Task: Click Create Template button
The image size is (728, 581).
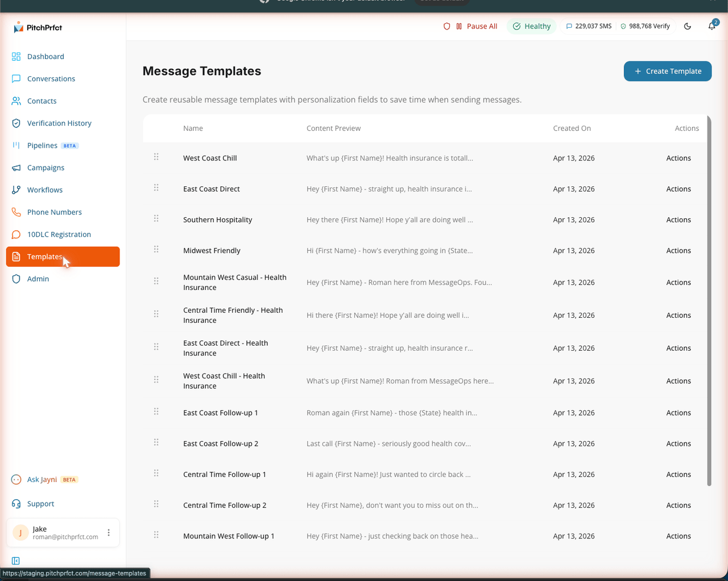Action: click(x=668, y=71)
